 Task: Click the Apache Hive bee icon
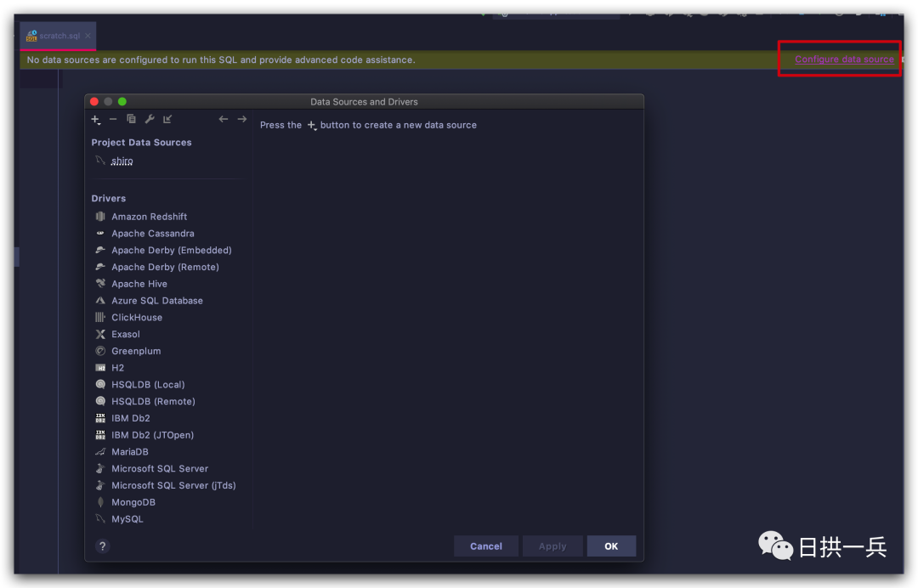tap(100, 283)
